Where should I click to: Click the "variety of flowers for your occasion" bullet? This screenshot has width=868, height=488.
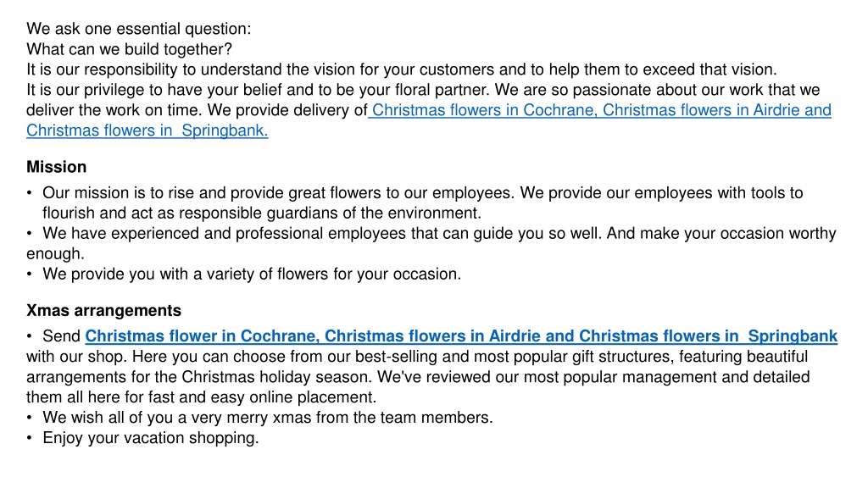252,274
